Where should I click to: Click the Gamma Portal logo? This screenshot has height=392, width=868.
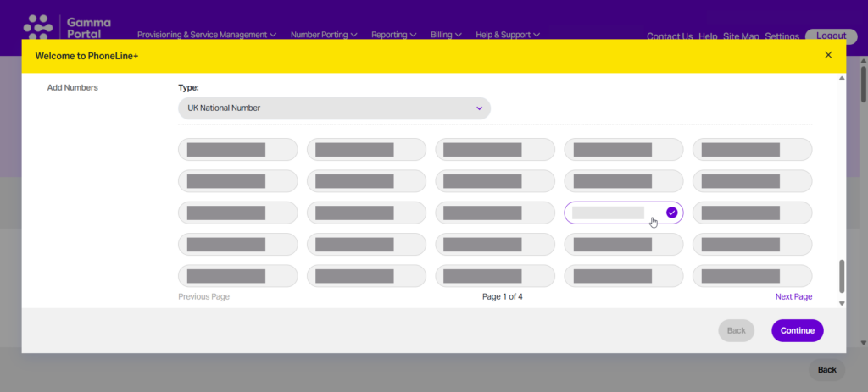(x=67, y=26)
